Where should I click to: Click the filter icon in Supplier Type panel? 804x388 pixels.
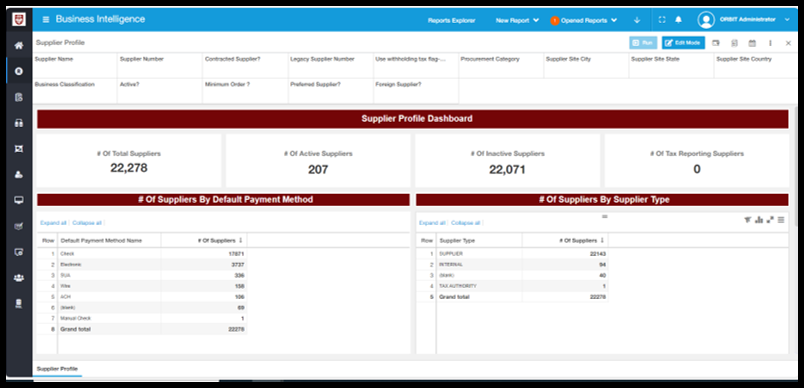pos(748,220)
